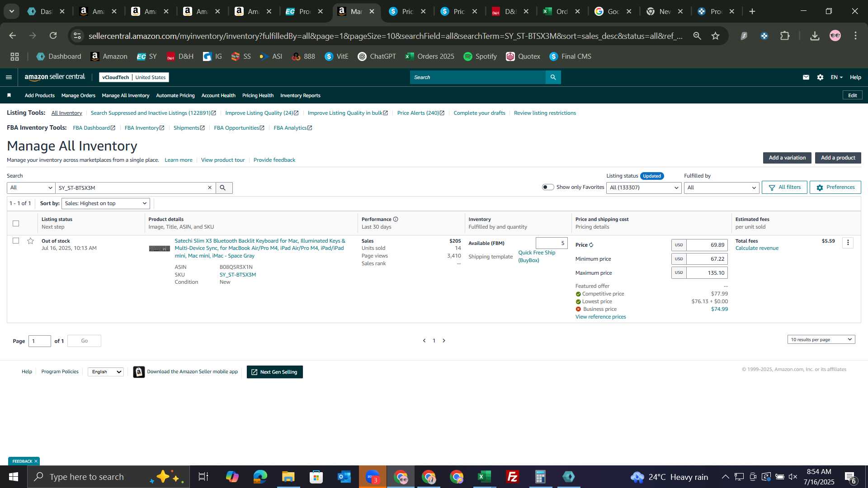Click the Performance info icon
The image size is (868, 488).
pyautogui.click(x=396, y=219)
